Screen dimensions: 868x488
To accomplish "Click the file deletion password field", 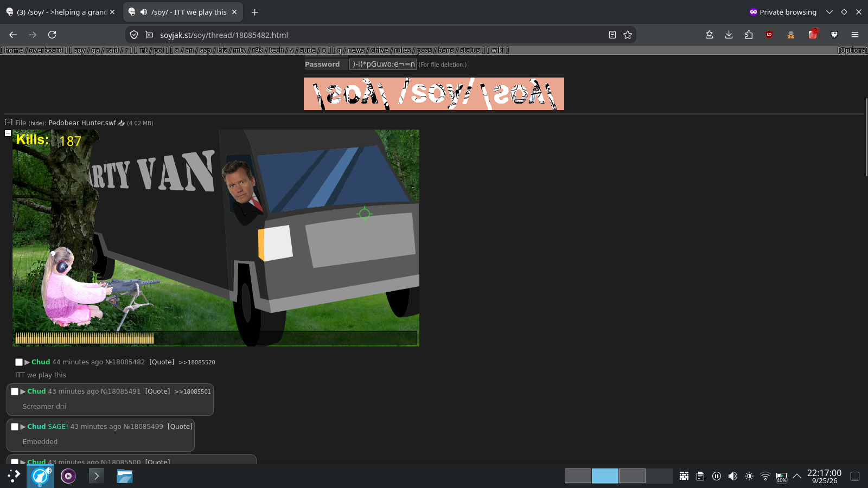I will 382,64.
